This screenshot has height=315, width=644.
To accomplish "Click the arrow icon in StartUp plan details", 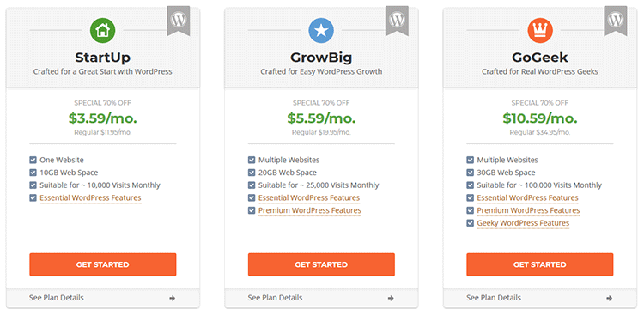I will [172, 298].
